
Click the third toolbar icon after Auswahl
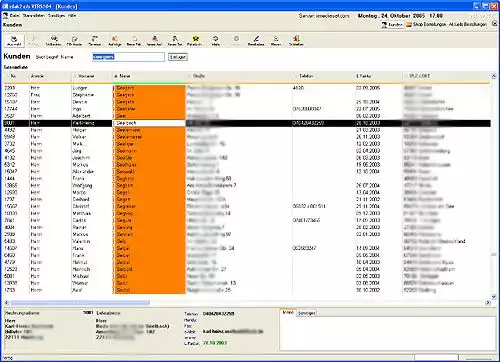tap(74, 40)
